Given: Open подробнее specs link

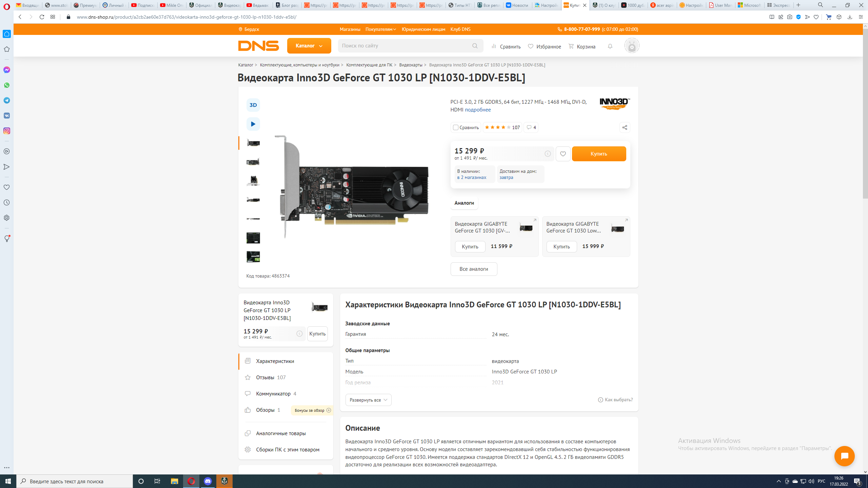Looking at the screenshot, I should 477,110.
